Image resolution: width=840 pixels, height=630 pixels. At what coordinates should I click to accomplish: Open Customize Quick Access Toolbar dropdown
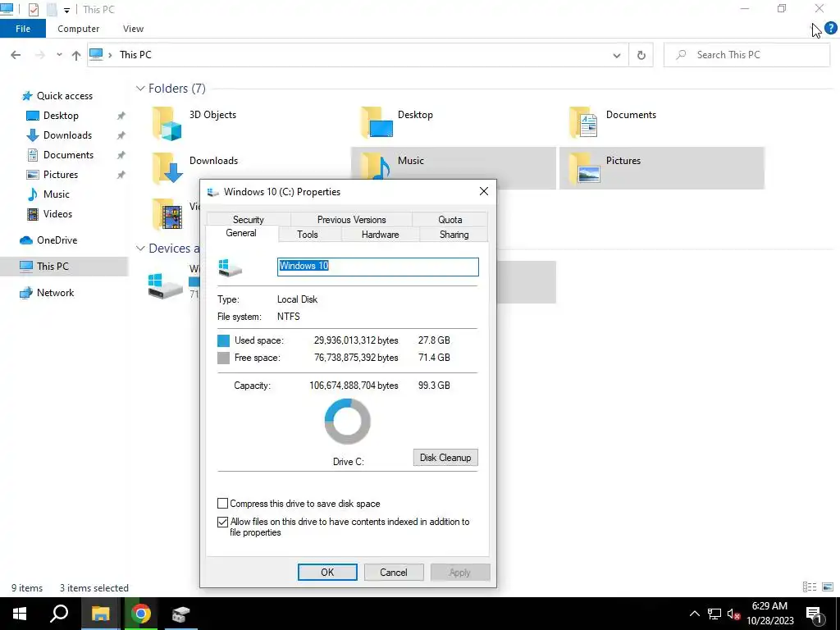66,10
